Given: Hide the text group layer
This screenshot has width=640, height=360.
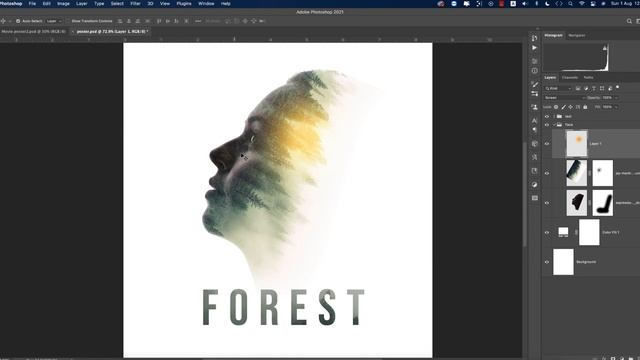Looking at the screenshot, I should (547, 116).
